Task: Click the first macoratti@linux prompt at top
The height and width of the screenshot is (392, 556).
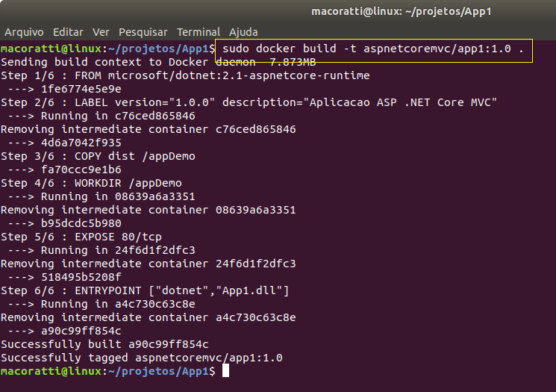Action: point(107,49)
